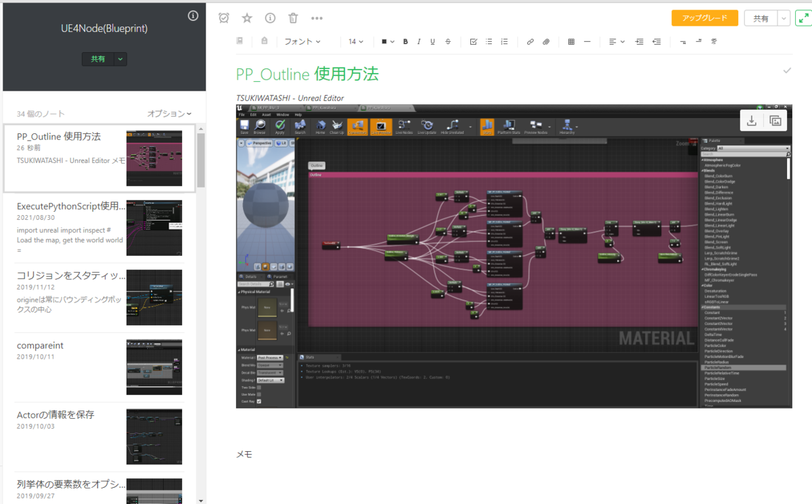Image resolution: width=812 pixels, height=504 pixels.
Task: Download the embedded Unreal Editor image
Action: 751,121
